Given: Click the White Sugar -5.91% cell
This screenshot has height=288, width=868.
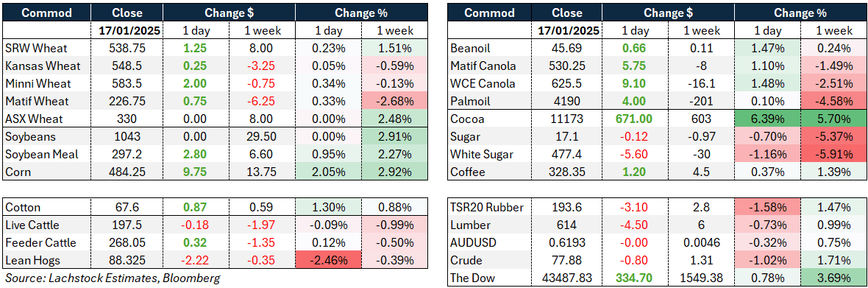Looking at the screenshot, I should 833,155.
